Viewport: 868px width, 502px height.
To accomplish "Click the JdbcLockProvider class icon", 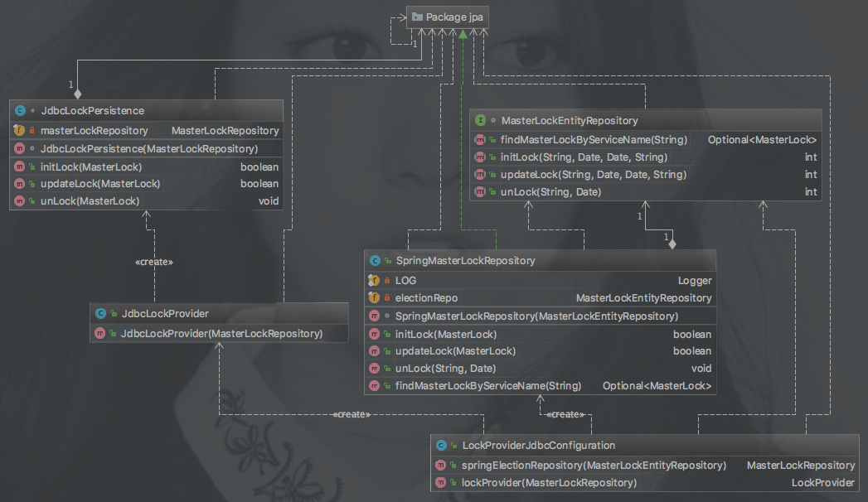I will (x=100, y=314).
